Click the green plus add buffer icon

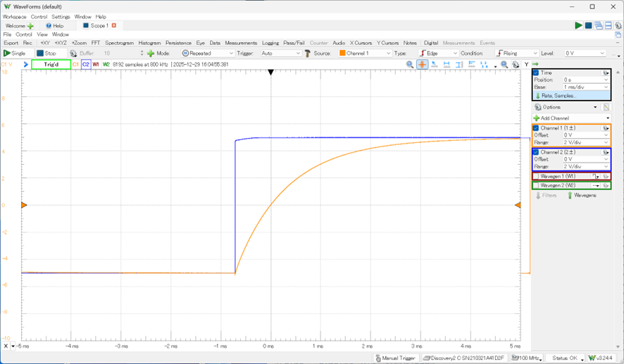tap(151, 53)
